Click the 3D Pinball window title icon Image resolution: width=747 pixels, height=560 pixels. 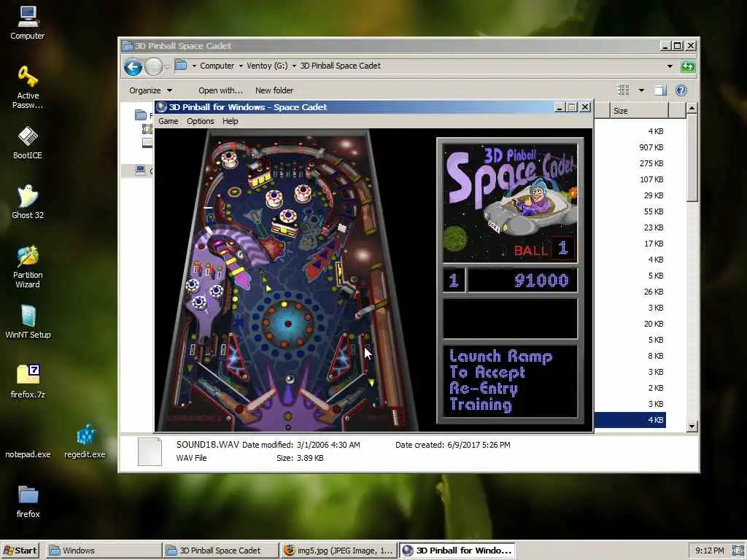tap(161, 106)
